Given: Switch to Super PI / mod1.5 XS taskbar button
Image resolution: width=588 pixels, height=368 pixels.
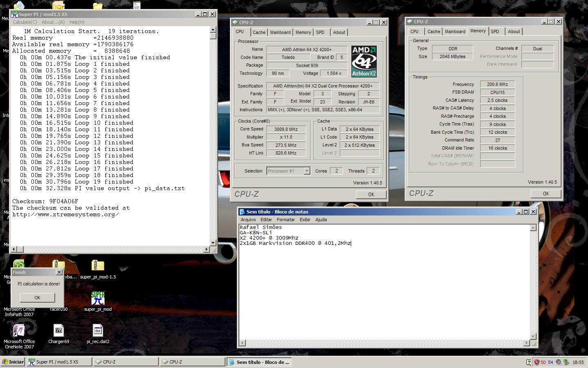Looking at the screenshot, I should tap(60, 362).
